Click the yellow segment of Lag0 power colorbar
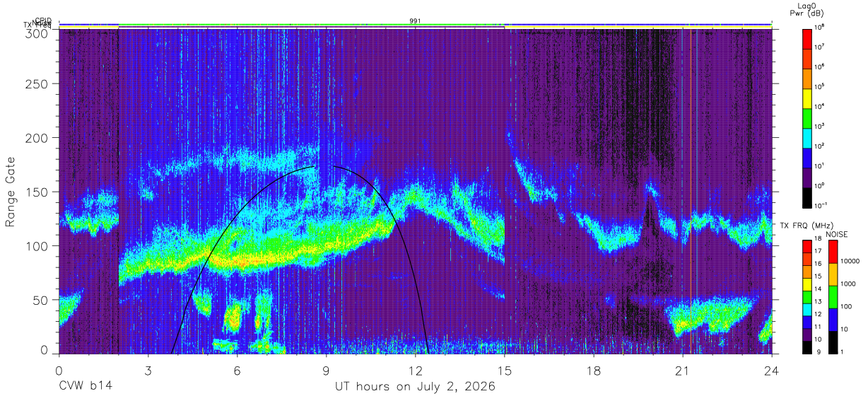 point(807,98)
